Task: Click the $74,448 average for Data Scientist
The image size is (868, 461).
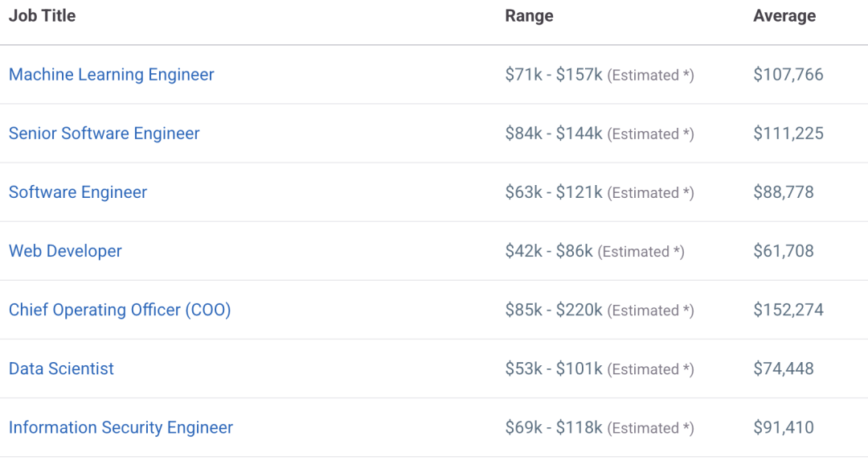Action: click(x=784, y=368)
